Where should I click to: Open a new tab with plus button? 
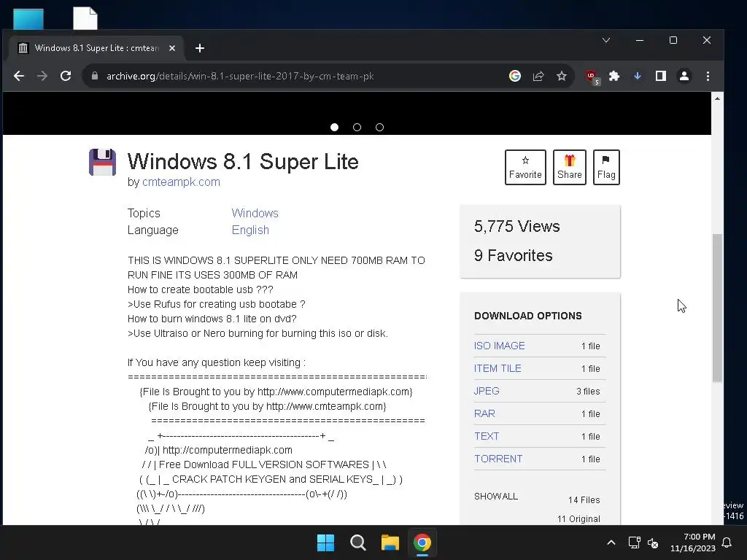pos(200,48)
